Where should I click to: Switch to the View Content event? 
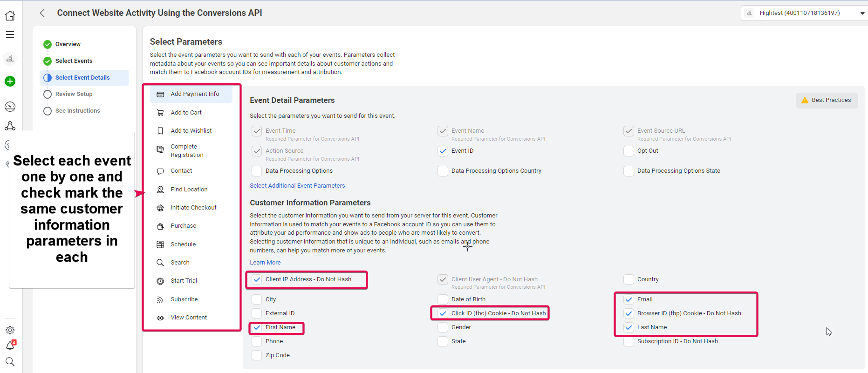pos(189,318)
